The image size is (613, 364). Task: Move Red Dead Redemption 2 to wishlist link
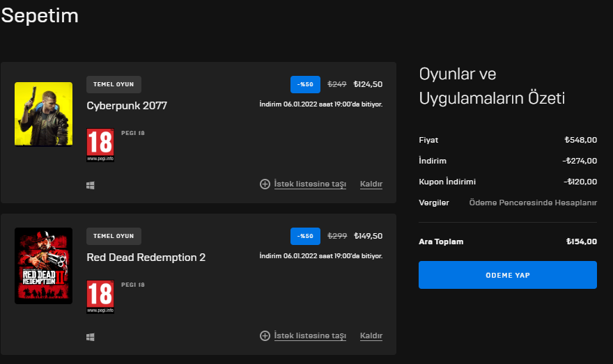pos(310,336)
